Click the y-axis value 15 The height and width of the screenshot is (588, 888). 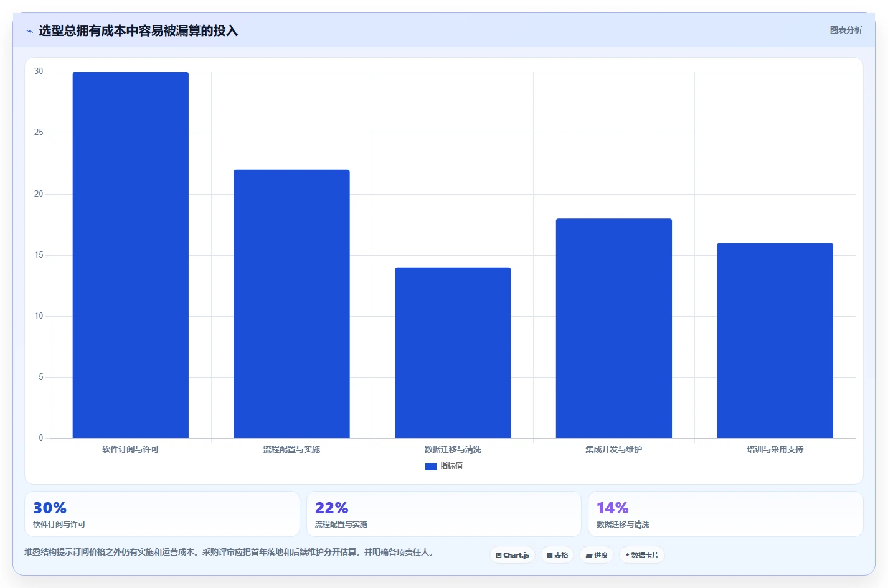39,255
